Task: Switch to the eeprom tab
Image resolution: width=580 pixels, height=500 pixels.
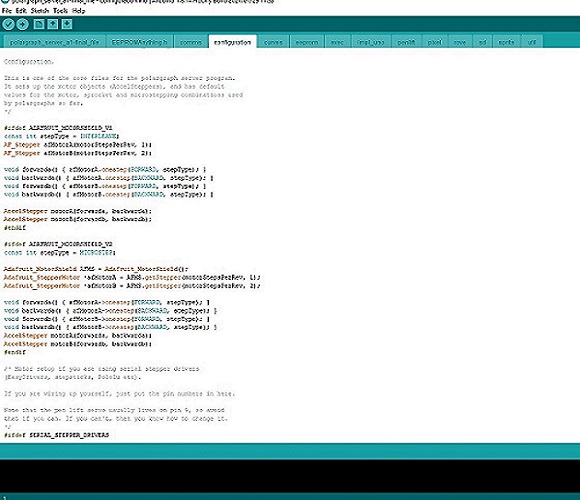Action: pyautogui.click(x=307, y=42)
